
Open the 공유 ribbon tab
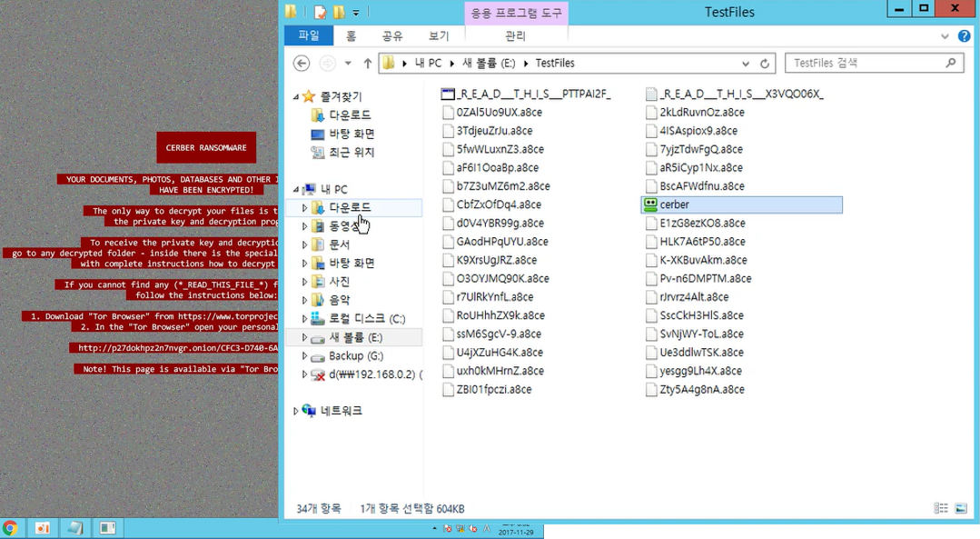pos(391,36)
